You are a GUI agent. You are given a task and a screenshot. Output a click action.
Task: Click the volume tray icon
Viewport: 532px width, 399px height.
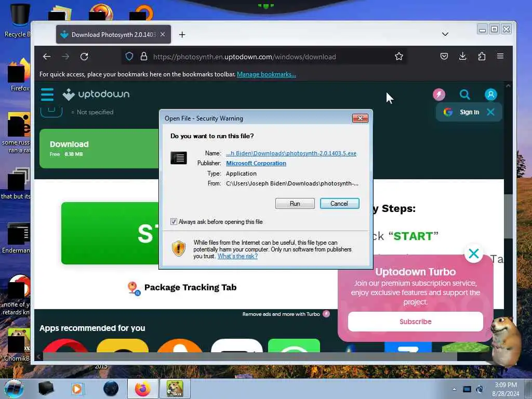[x=480, y=389]
